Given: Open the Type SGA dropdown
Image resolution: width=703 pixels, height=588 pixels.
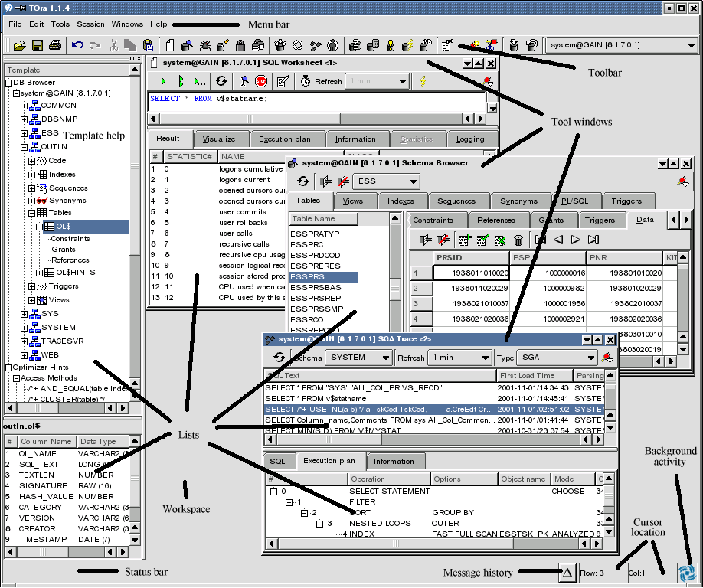Looking at the screenshot, I should click(x=557, y=358).
